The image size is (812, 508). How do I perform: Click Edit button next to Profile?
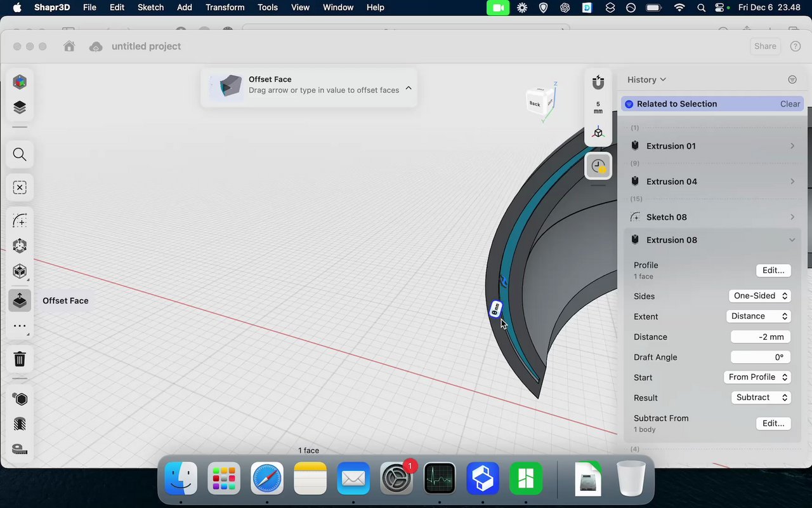point(773,270)
